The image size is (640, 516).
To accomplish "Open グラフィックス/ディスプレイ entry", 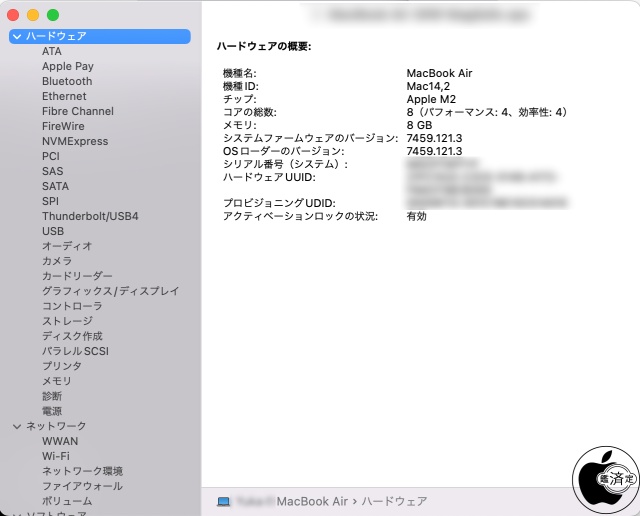I will (x=110, y=291).
